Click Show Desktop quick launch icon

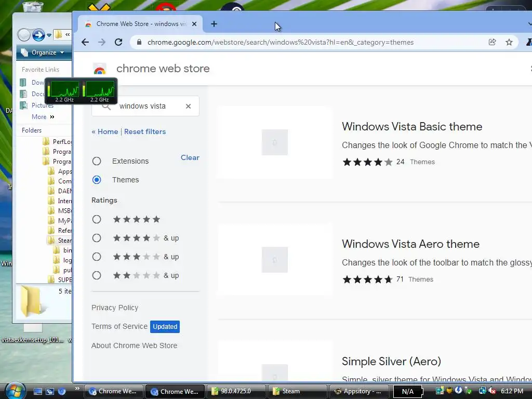pyautogui.click(x=37, y=391)
